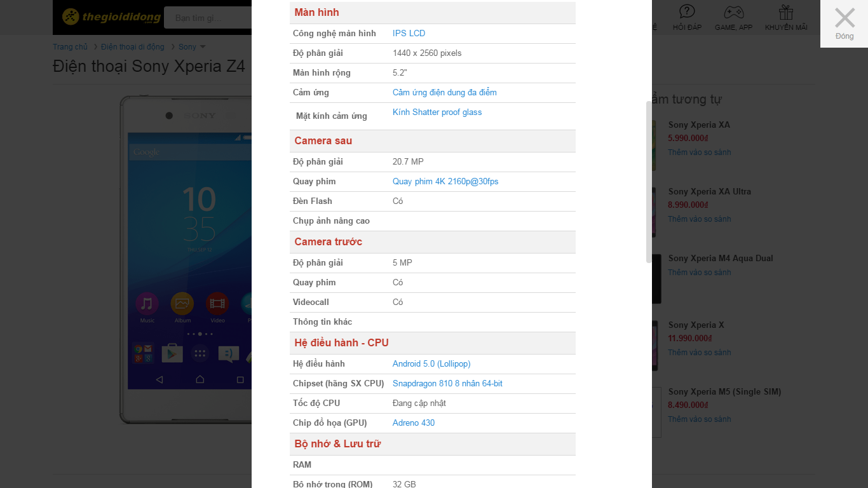Click the RAM row label

pos(302,465)
